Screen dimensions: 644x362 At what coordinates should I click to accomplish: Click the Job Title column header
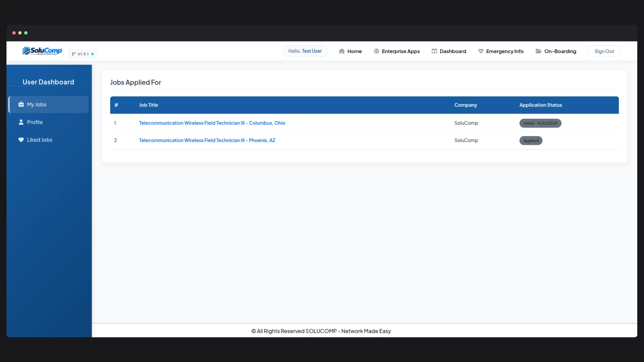(148, 105)
